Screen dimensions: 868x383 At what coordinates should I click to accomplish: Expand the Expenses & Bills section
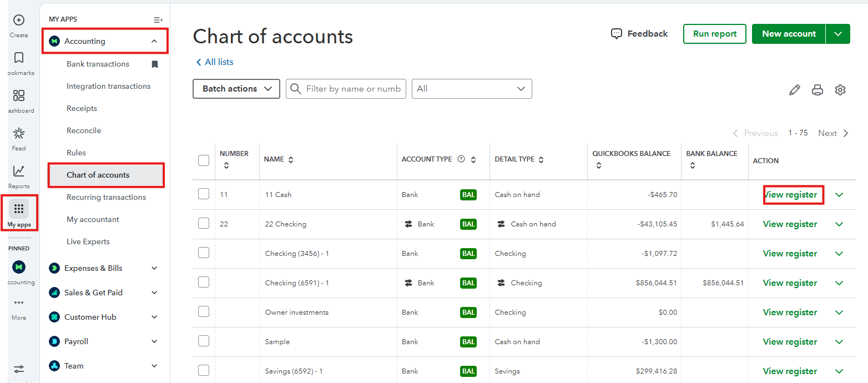tap(154, 268)
